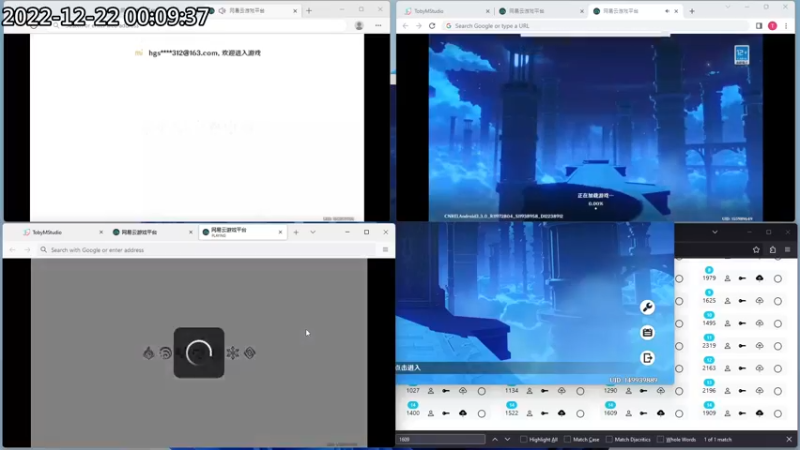Viewport: 800px width, 450px height.
Task: Click the '1 of 1 match' text
Action: click(718, 439)
